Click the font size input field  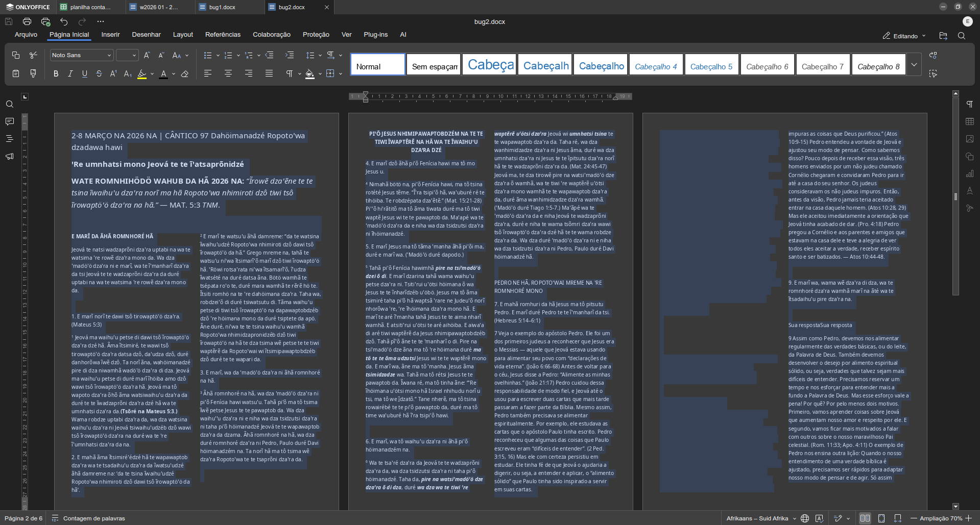[124, 55]
